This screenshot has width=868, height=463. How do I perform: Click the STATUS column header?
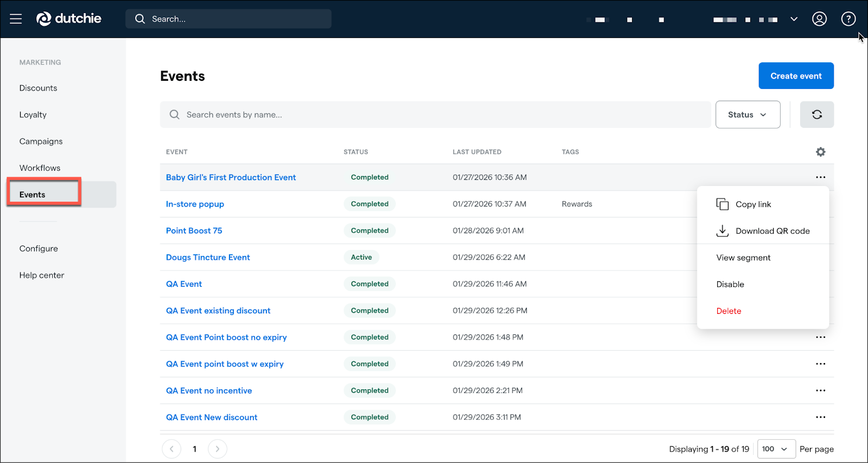coord(356,152)
